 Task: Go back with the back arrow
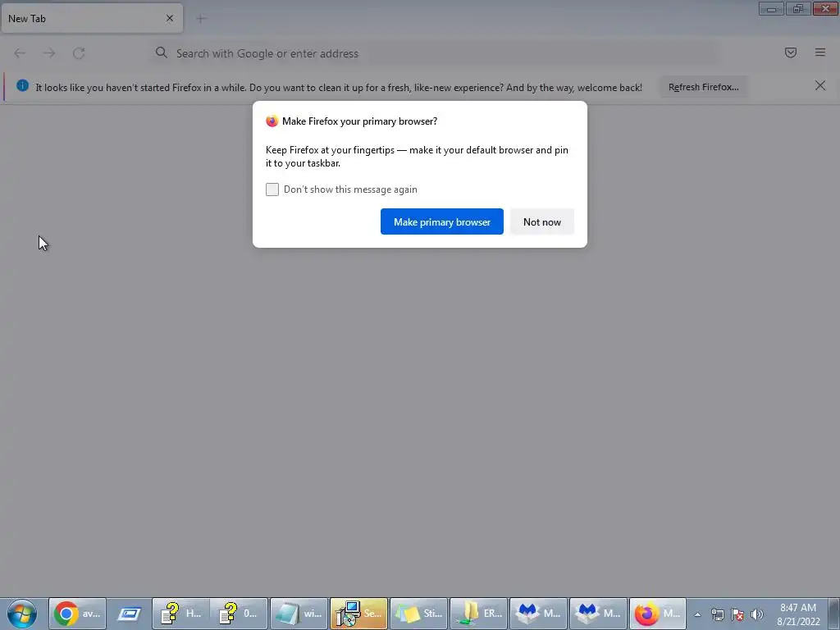click(x=20, y=53)
